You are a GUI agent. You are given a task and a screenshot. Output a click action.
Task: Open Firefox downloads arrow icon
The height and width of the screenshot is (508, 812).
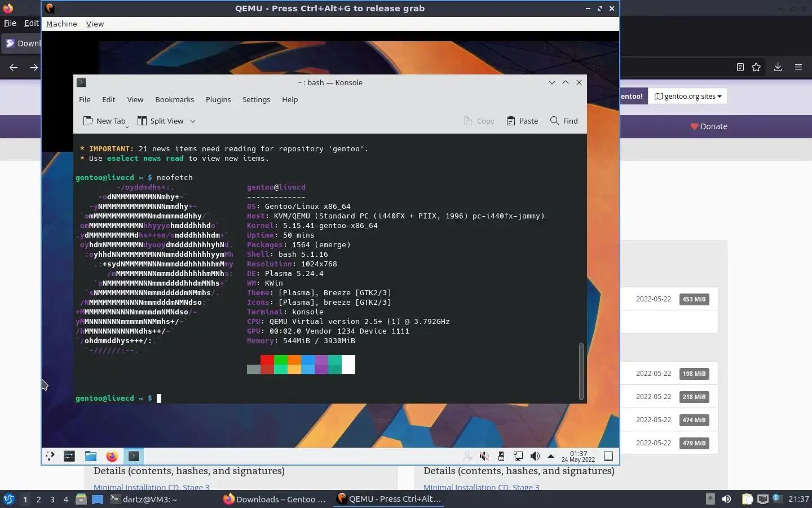pos(778,67)
